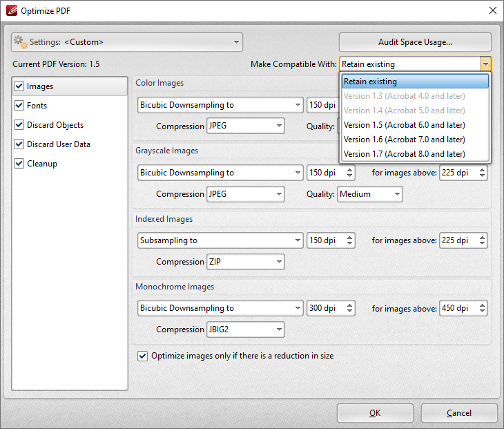The image size is (504, 429).
Task: Click the settings gear icon beside Settings
Action: 21,42
